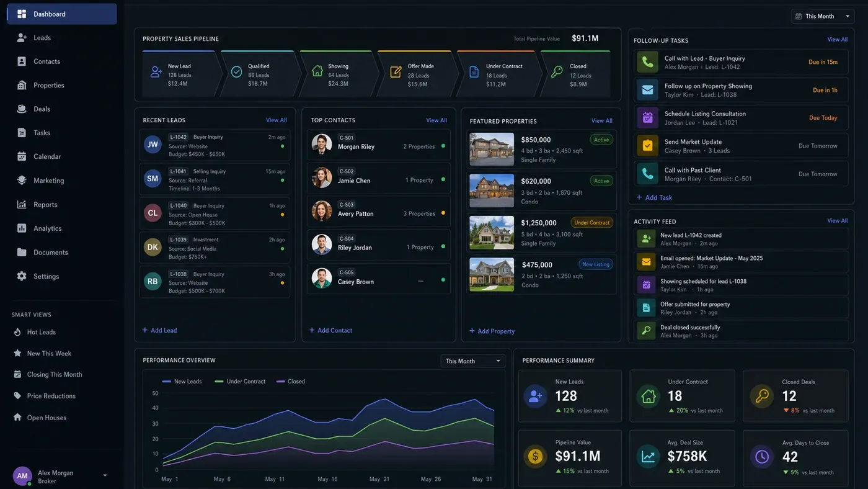Click Morgan Riley's contact photo
Image resolution: width=868 pixels, height=489 pixels.
(322, 144)
